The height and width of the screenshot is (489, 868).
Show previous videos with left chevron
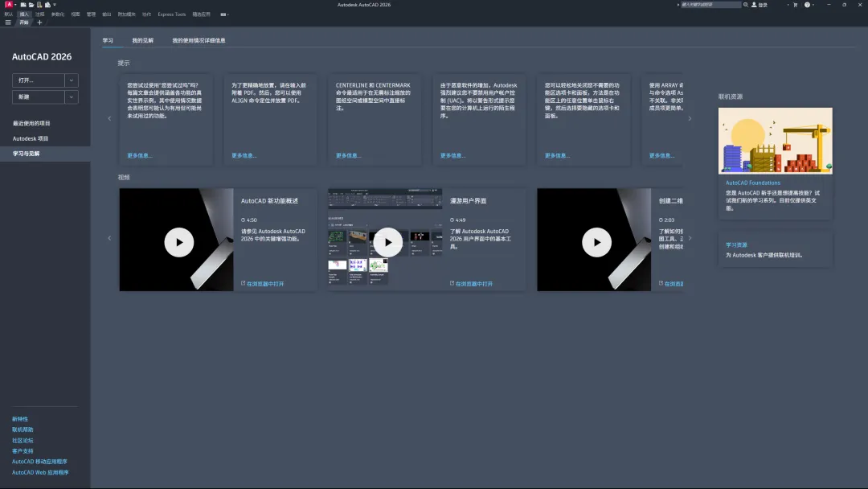click(109, 238)
